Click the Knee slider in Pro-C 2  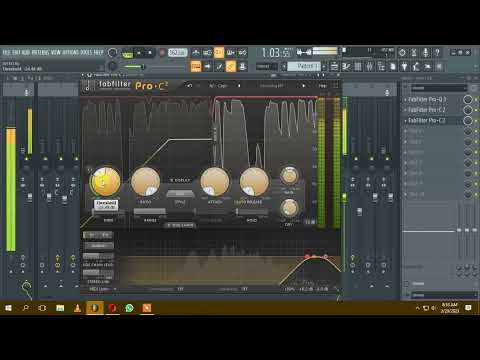[x=109, y=212]
